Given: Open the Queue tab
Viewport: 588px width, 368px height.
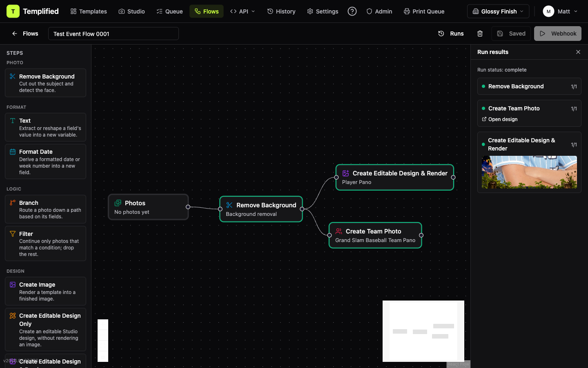Looking at the screenshot, I should pyautogui.click(x=169, y=11).
